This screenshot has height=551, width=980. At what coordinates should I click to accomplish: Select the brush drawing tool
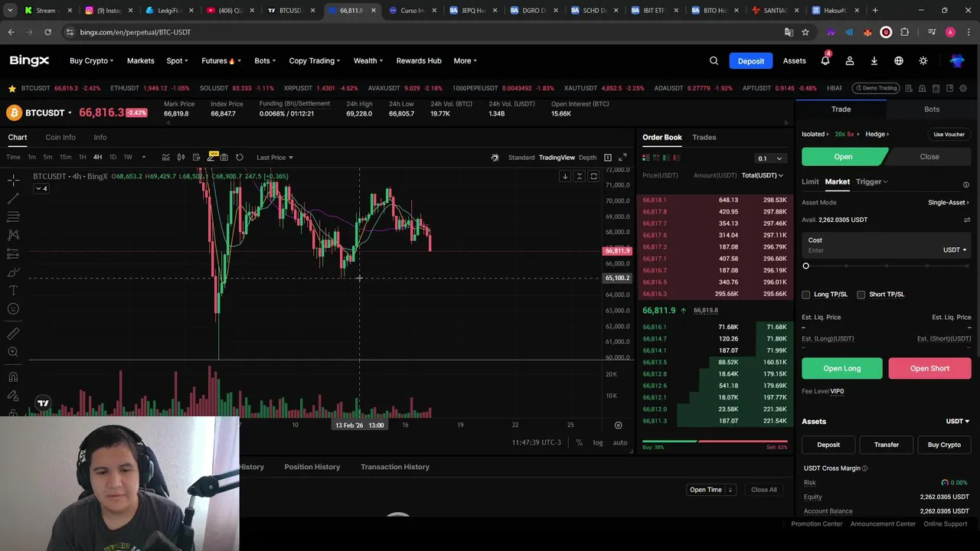[x=13, y=272]
